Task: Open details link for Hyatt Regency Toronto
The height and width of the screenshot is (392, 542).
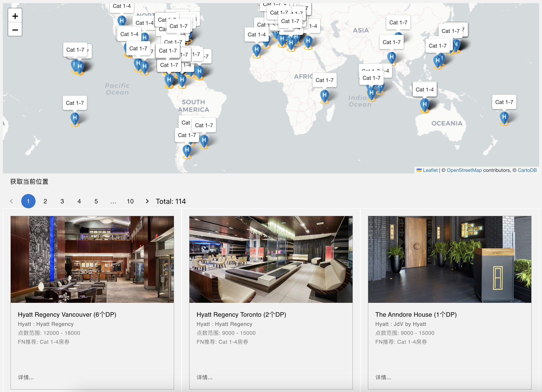Action: point(205,377)
